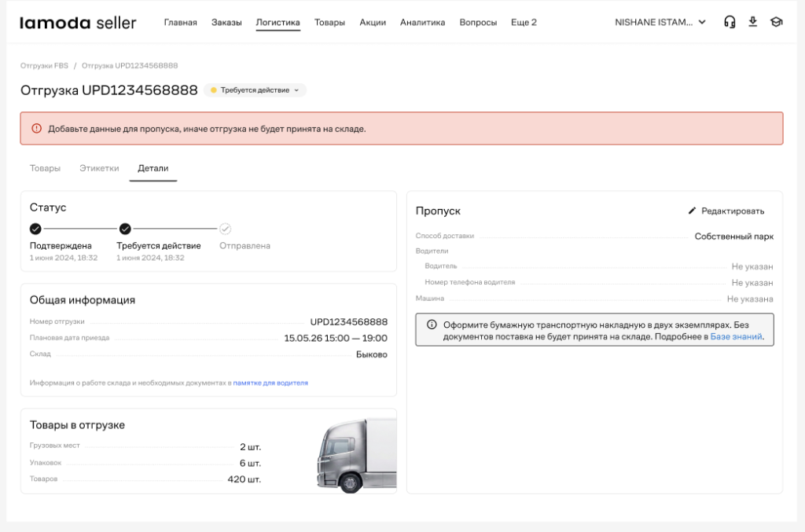Click the Не указан value for Водитель
The width and height of the screenshot is (805, 532).
[752, 266]
